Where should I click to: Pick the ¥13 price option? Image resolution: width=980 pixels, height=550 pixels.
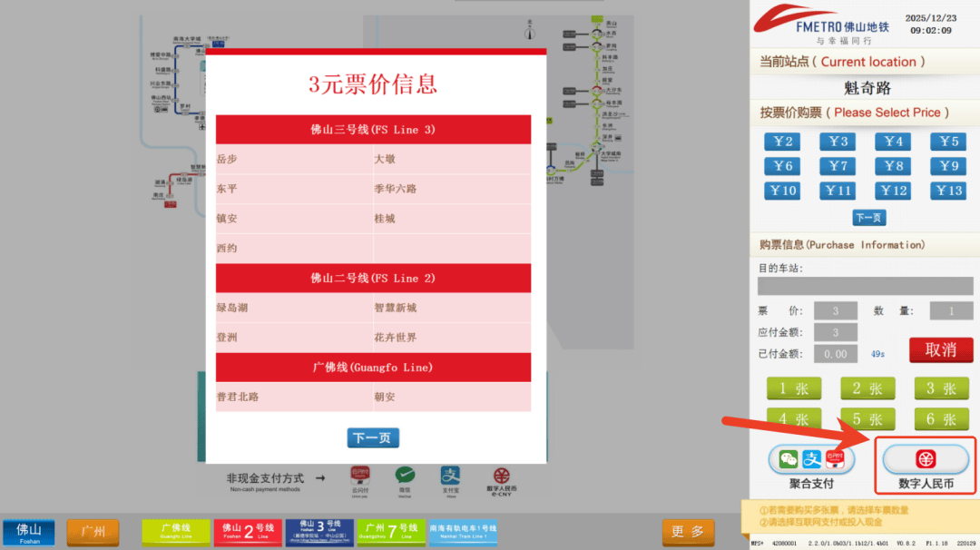tap(948, 191)
